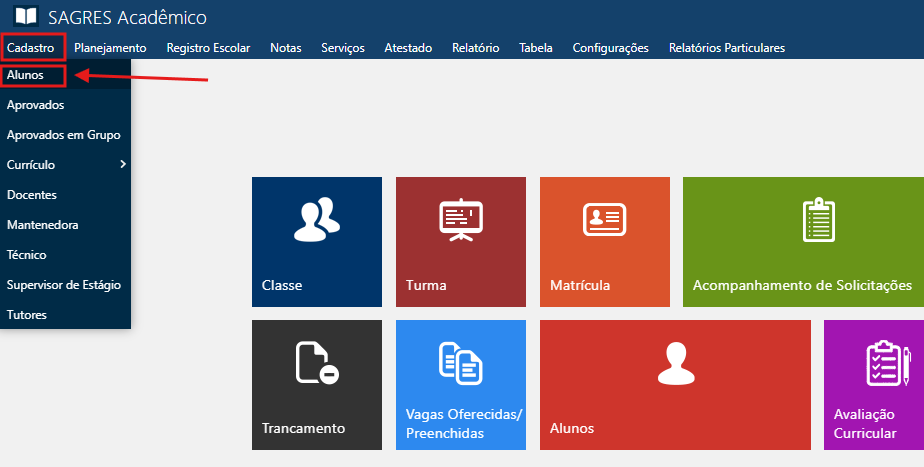Screen dimensions: 924x467
Task: Click the Trancamento document icon
Action: pyautogui.click(x=317, y=363)
